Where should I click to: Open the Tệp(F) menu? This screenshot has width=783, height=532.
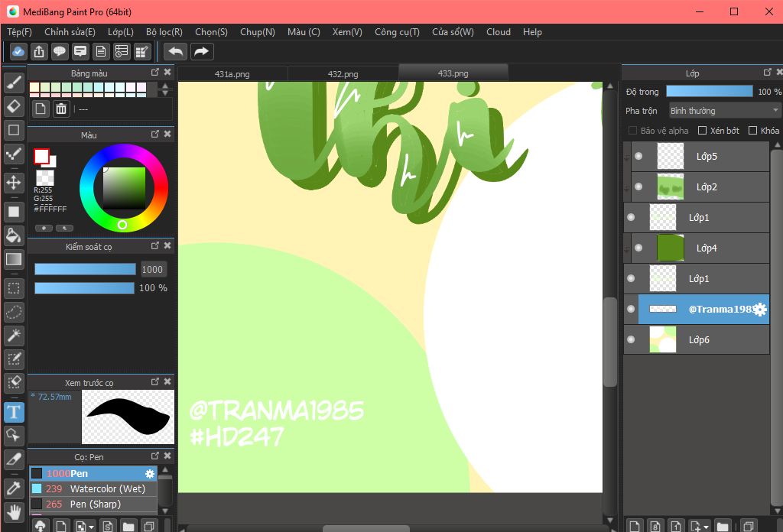click(19, 32)
